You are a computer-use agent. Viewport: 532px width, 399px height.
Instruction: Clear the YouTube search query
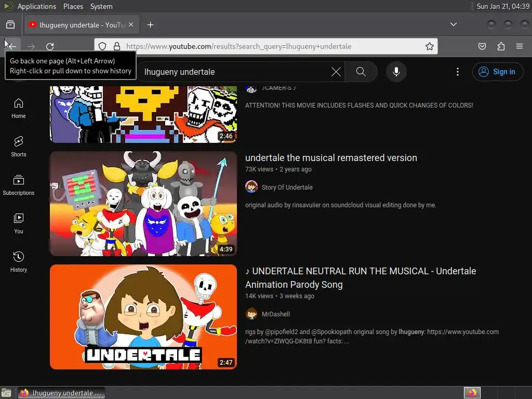click(x=336, y=72)
